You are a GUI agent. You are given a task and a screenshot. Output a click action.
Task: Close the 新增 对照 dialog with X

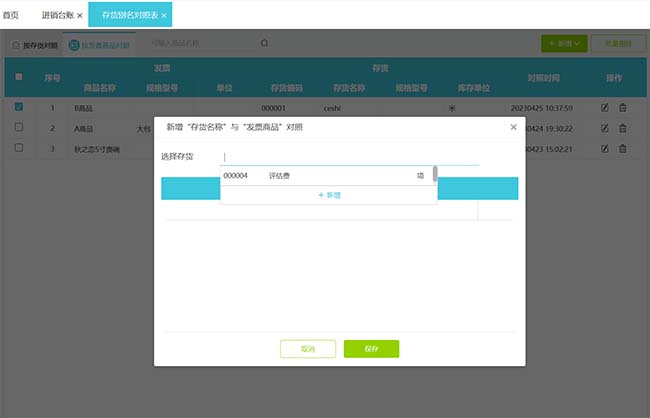click(513, 127)
